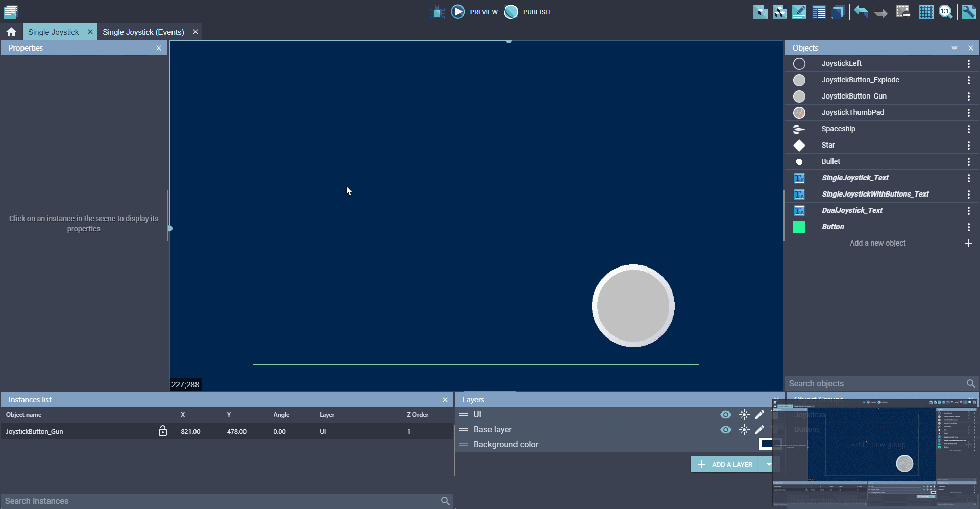The width and height of the screenshot is (980, 509).
Task: Click the debugger preview icon
Action: tap(437, 12)
